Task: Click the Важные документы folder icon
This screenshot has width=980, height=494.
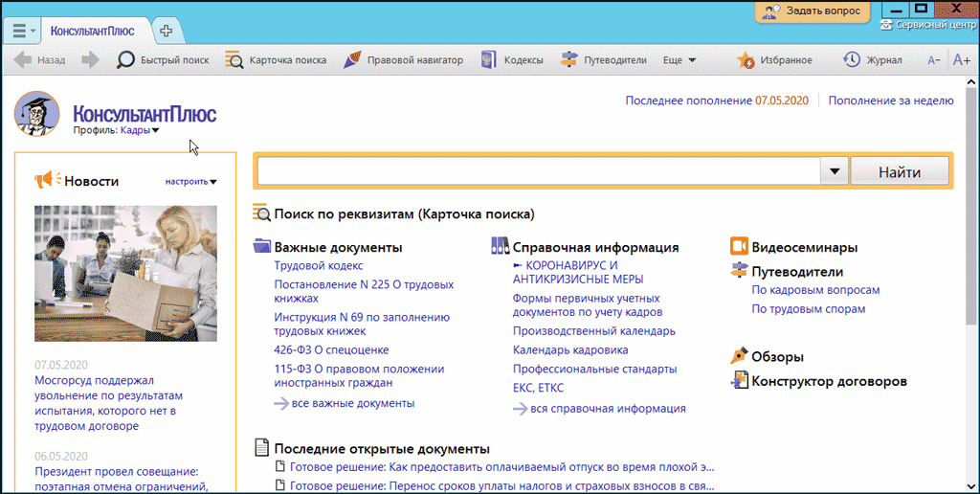Action: tap(262, 246)
